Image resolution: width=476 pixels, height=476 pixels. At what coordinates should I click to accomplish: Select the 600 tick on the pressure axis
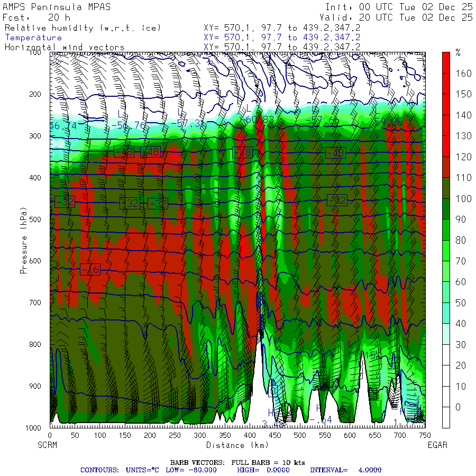[x=35, y=261]
